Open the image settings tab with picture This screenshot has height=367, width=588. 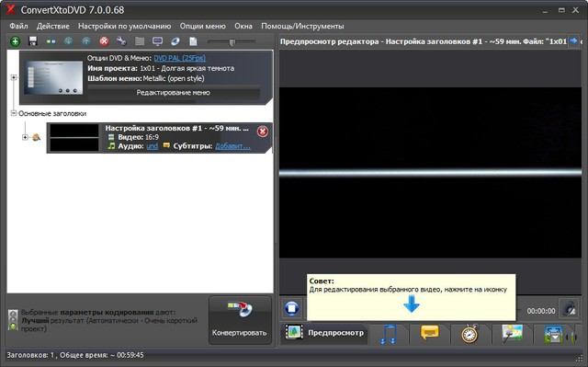click(513, 333)
